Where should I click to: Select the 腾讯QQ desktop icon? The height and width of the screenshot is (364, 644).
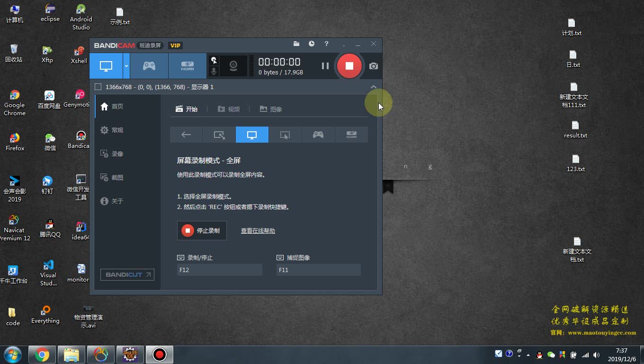pos(50,228)
